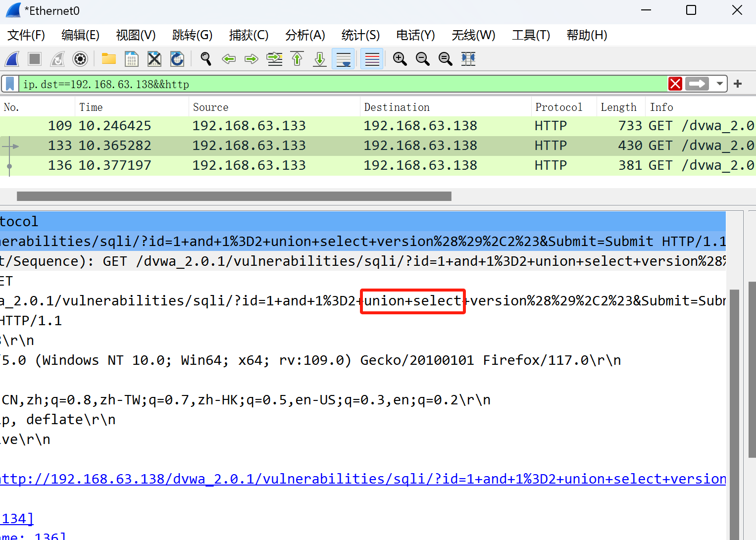Add a display filter button
This screenshot has width=756, height=540.
[738, 84]
